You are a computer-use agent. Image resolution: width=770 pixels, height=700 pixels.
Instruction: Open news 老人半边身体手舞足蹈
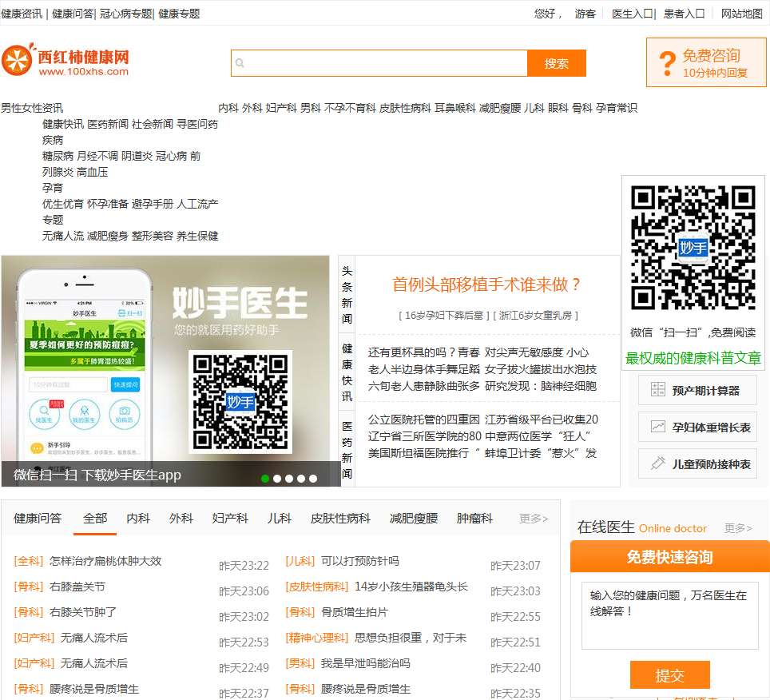424,369
